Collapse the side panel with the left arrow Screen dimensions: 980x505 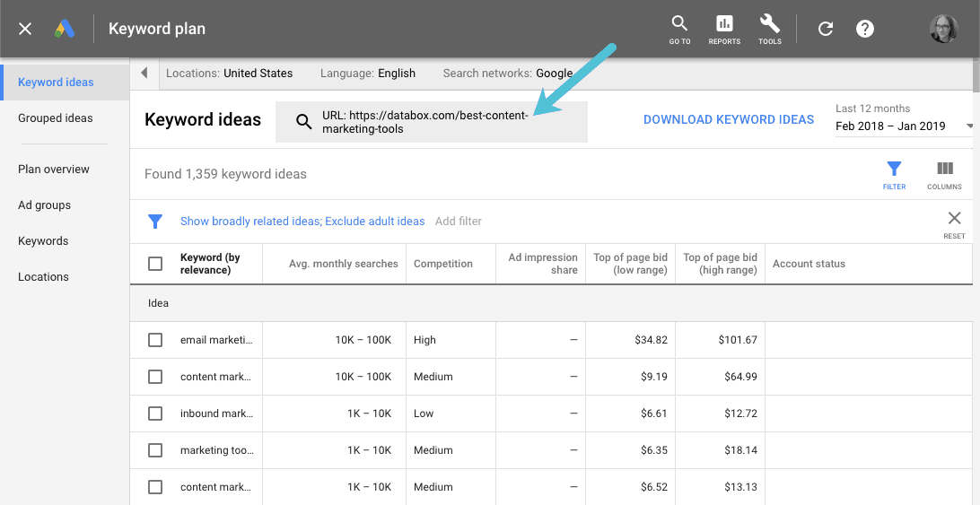[x=144, y=74]
